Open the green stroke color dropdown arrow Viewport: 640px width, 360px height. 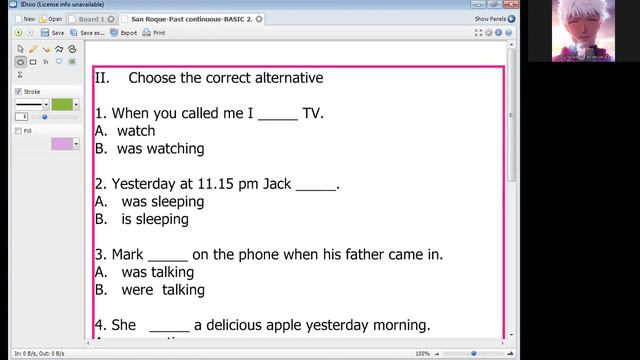[x=76, y=104]
